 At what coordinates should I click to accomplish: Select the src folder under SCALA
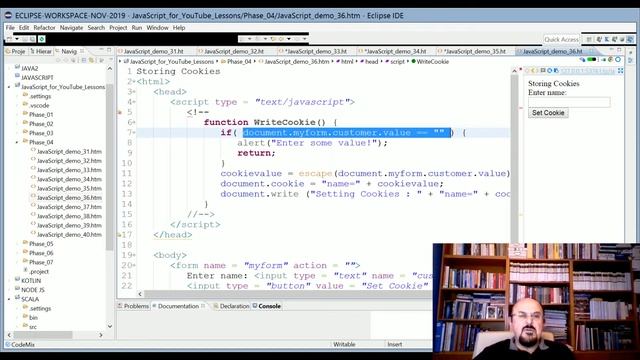pyautogui.click(x=33, y=327)
